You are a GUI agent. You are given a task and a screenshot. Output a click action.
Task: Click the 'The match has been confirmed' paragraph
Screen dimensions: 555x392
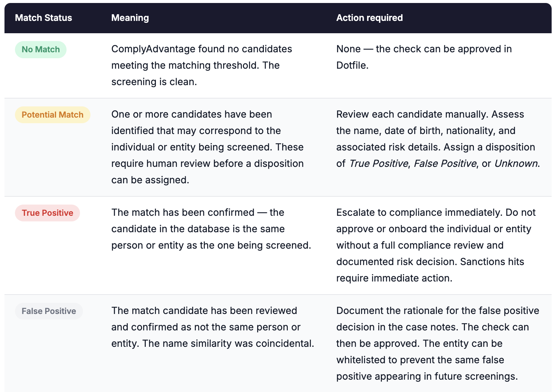coord(211,229)
